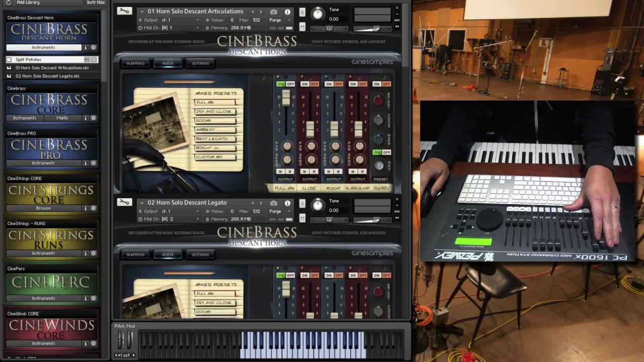Open settings gear for CineBrass Descant Horn library

(93, 47)
